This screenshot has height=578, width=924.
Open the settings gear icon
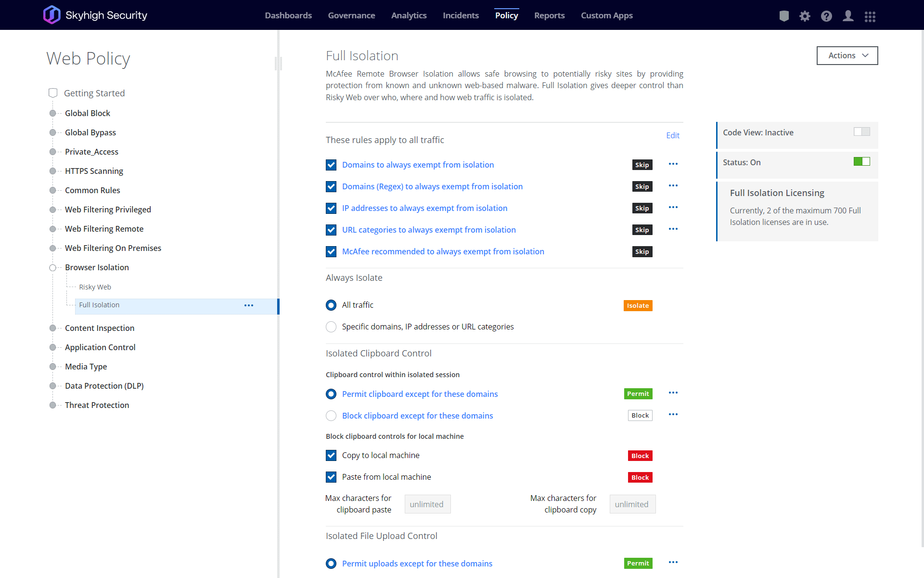[x=805, y=16]
